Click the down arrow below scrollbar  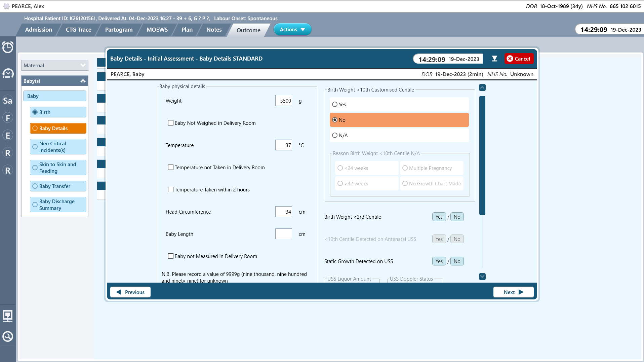point(482,277)
